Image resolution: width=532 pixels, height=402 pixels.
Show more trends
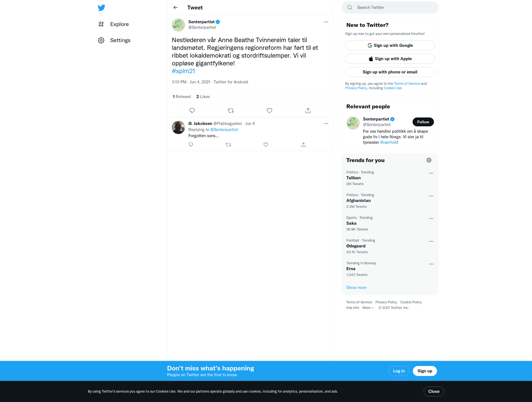[x=356, y=288]
